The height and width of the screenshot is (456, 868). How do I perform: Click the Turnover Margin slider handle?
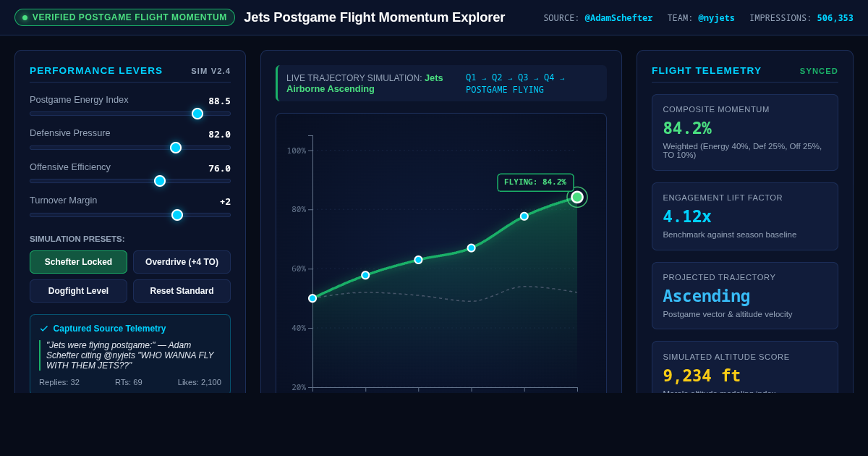click(177, 215)
